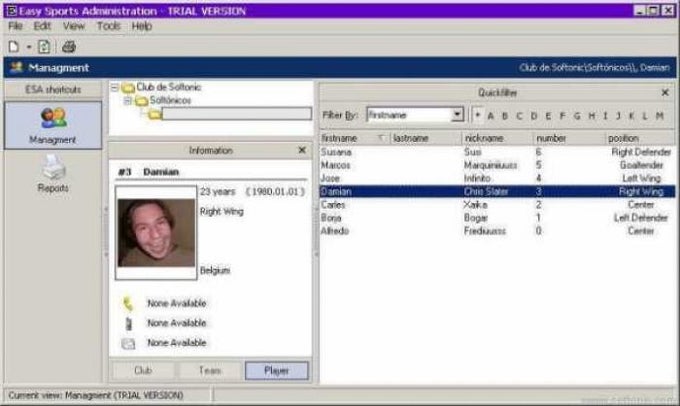The height and width of the screenshot is (406, 680).
Task: Select Club de Softonic folder in tree
Action: (x=162, y=88)
